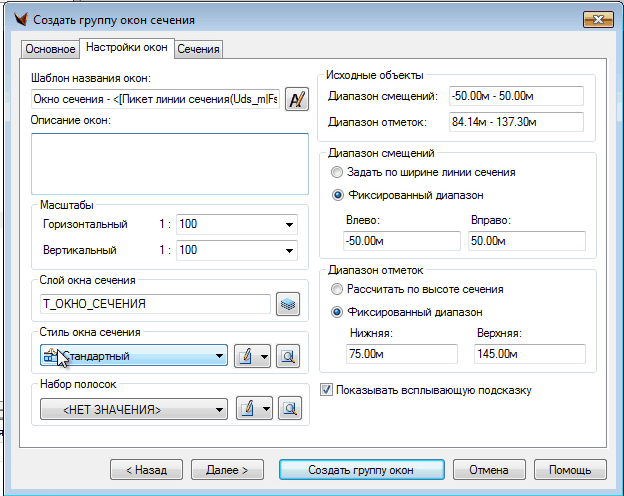The height and width of the screenshot is (496, 624).
Task: Click the name template edit icon
Action: [297, 99]
